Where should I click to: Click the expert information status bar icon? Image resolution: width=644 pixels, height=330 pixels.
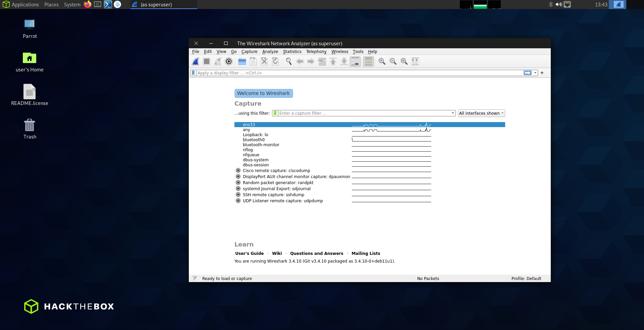[x=195, y=278]
